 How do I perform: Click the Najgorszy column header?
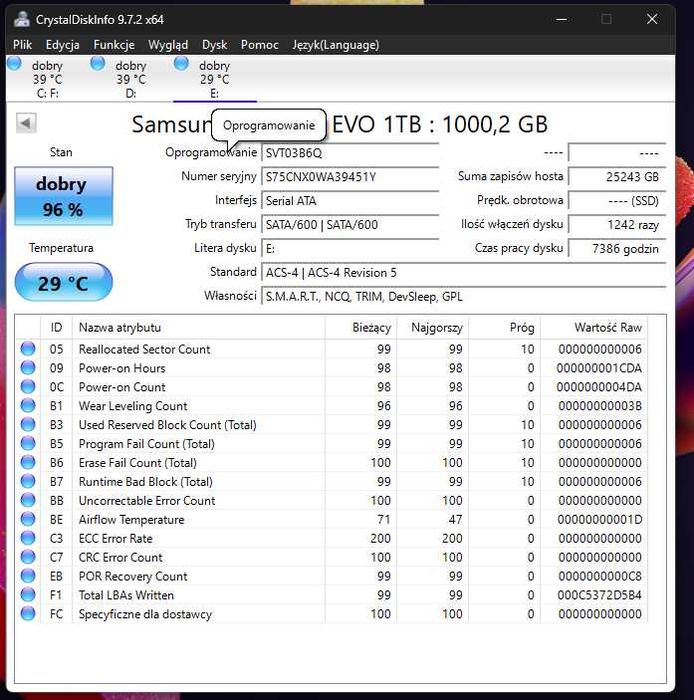[432, 327]
